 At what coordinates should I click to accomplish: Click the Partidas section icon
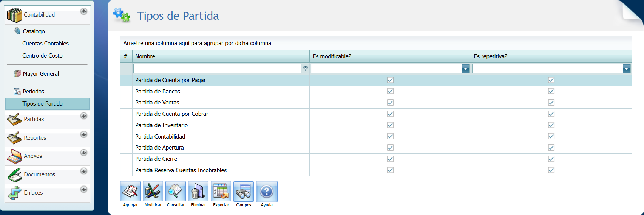click(14, 119)
